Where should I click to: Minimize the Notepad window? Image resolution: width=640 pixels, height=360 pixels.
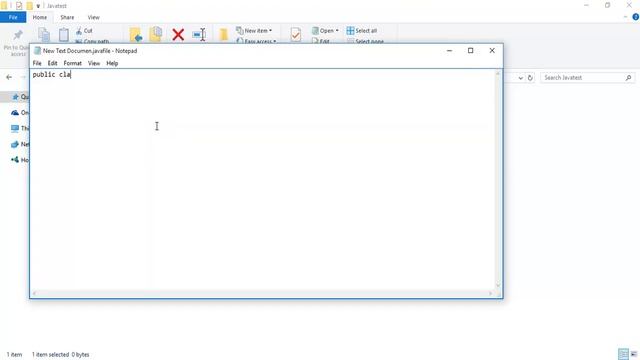click(449, 51)
